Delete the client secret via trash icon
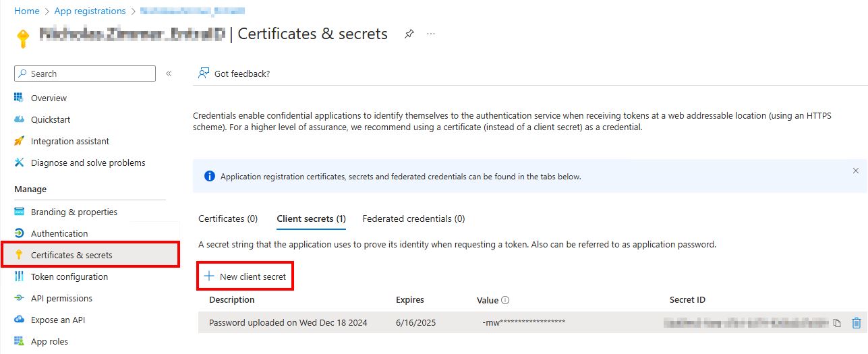 click(x=857, y=323)
